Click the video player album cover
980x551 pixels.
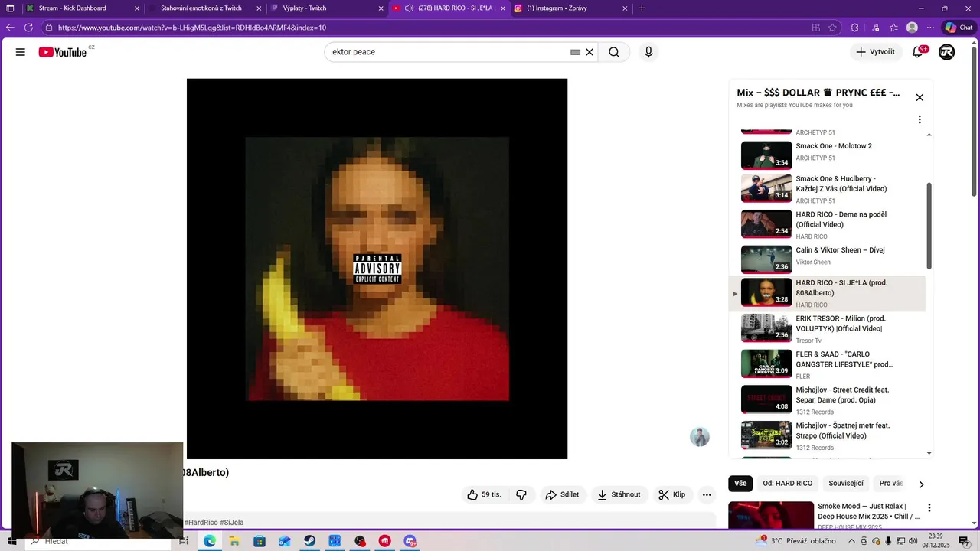tap(377, 269)
